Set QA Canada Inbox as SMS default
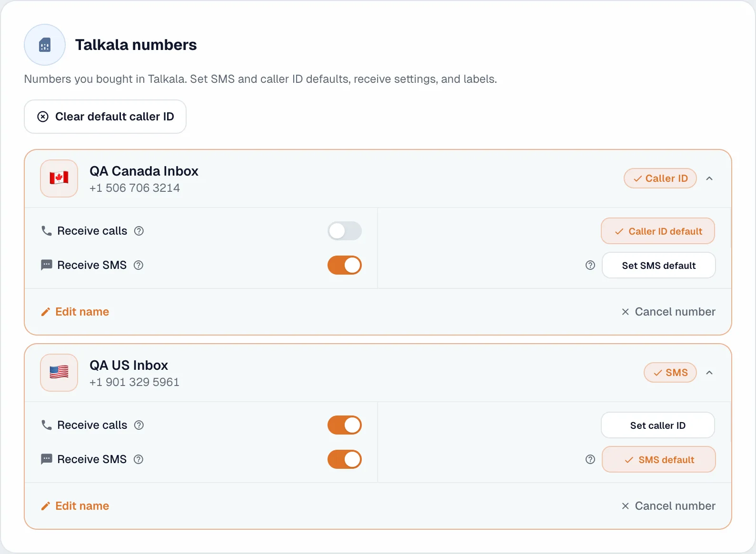The height and width of the screenshot is (554, 756). [659, 265]
